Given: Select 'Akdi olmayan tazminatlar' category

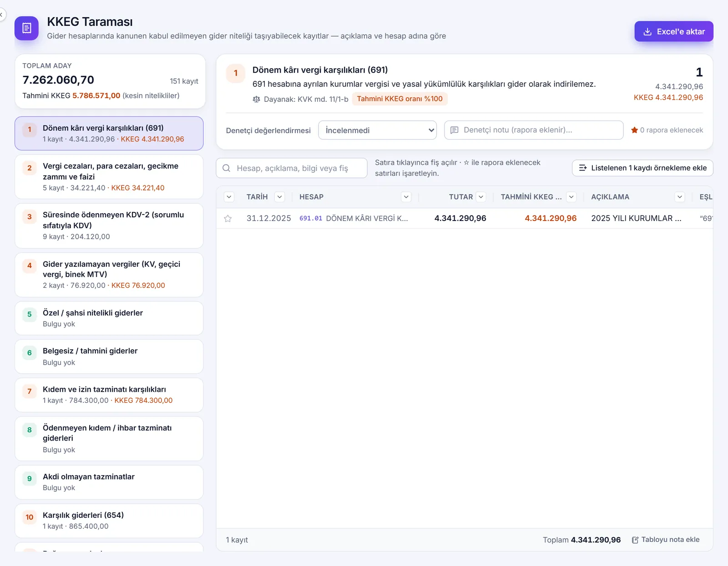Looking at the screenshot, I should pos(109,482).
